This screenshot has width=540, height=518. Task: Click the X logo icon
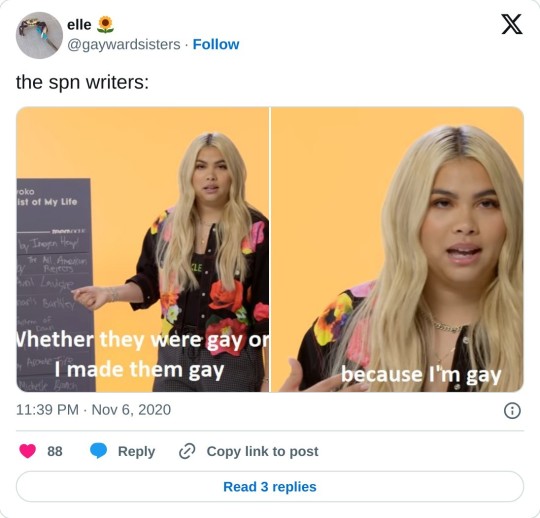(x=512, y=24)
